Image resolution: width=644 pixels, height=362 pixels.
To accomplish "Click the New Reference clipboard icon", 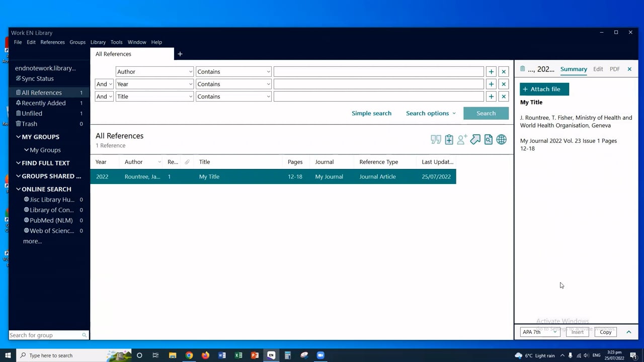I will [449, 140].
